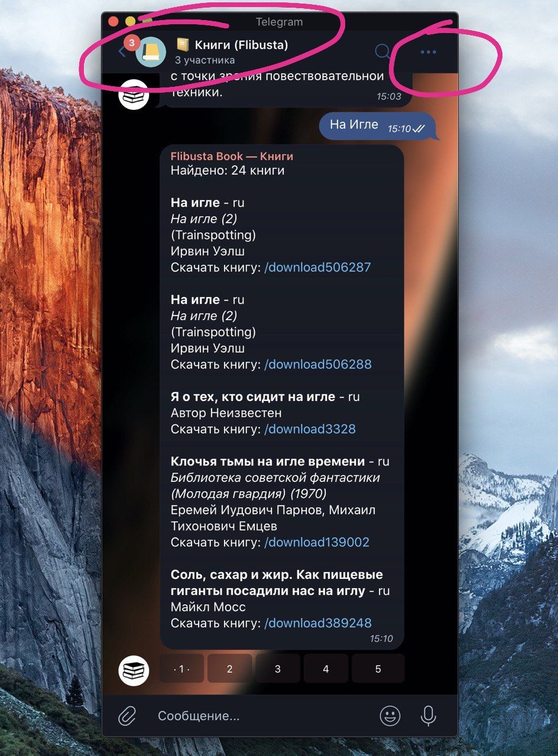Click the "Flibusta Book — Книги" sender name
558x756 pixels.
coord(232,156)
